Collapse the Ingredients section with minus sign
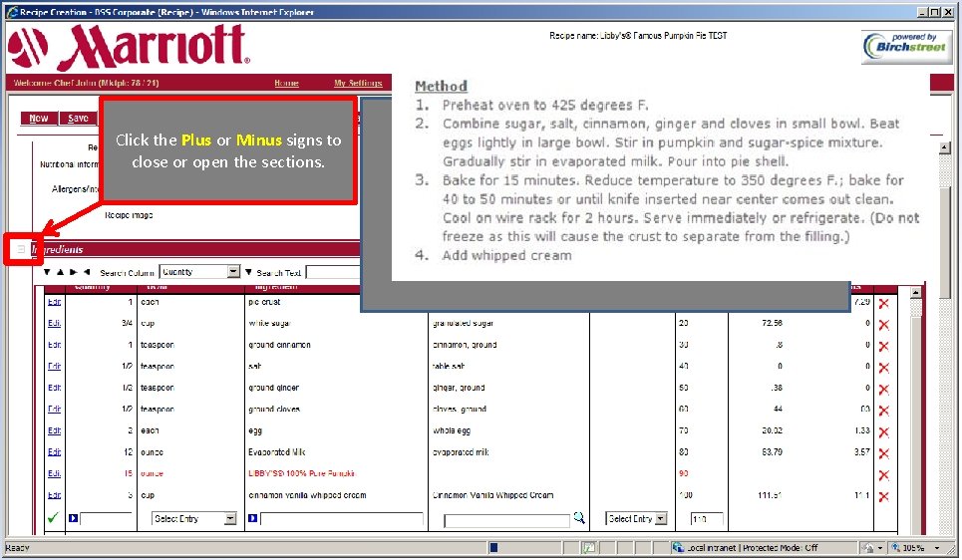This screenshot has width=962, height=560. [21, 249]
